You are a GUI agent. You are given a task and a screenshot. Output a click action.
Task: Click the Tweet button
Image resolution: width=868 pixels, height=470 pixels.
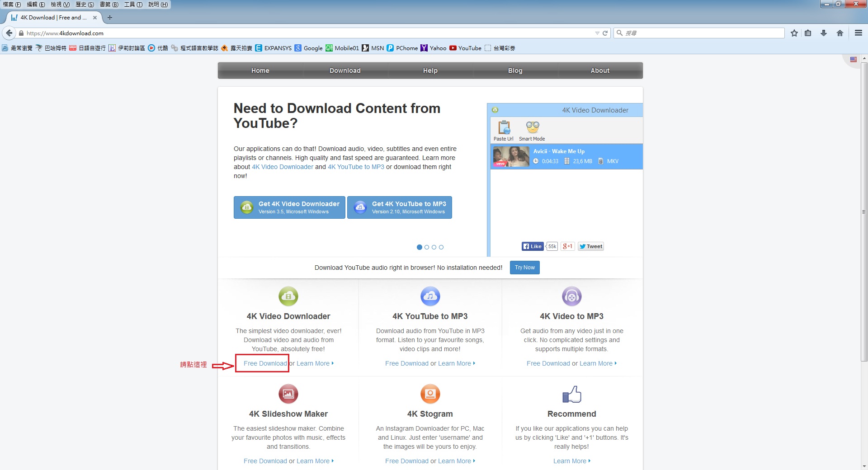click(591, 246)
